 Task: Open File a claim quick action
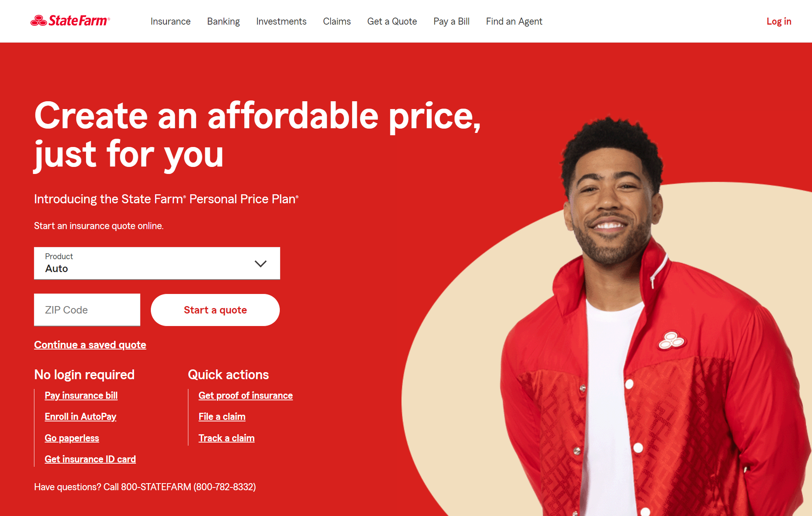tap(222, 417)
